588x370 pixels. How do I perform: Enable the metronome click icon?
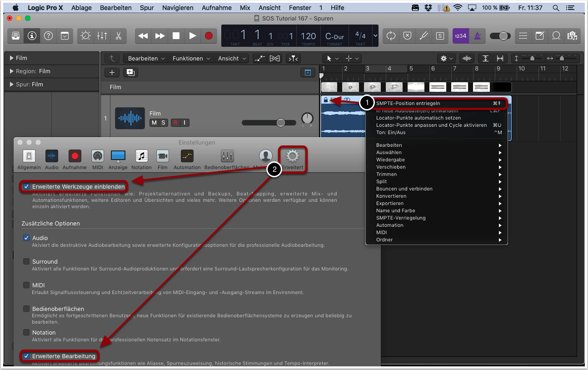[477, 36]
